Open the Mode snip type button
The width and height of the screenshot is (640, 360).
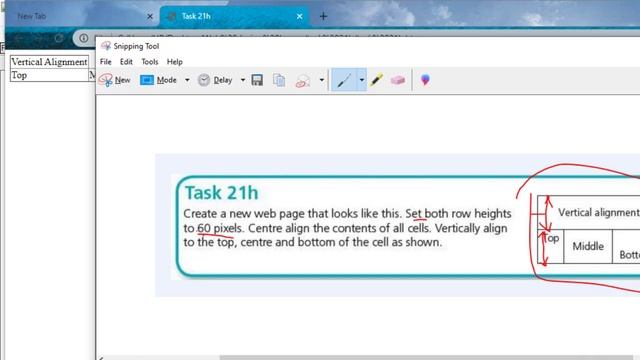[x=158, y=80]
